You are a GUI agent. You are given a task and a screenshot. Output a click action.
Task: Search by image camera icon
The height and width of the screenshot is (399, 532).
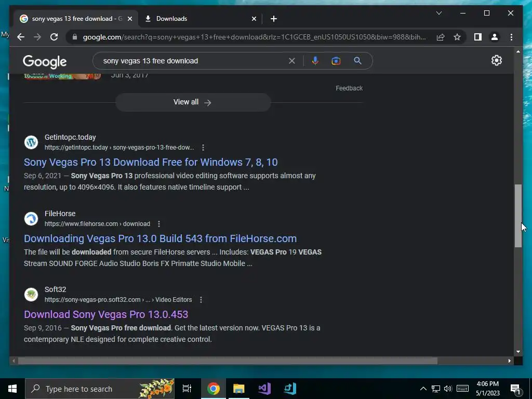[336, 61]
